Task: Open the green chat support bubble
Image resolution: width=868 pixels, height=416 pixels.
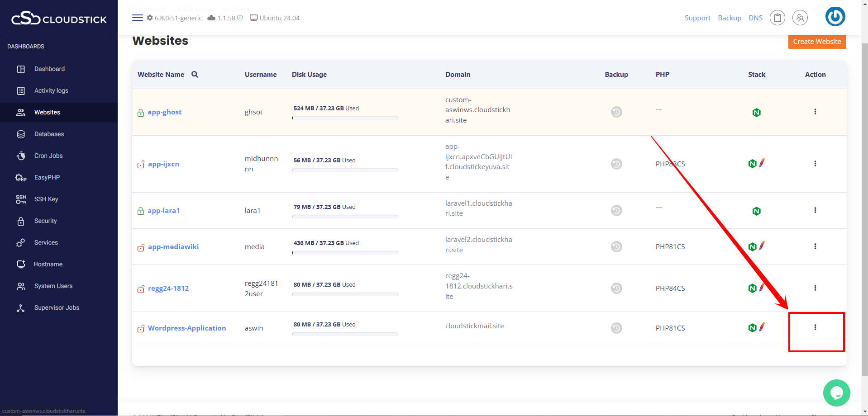Action: tap(836, 392)
